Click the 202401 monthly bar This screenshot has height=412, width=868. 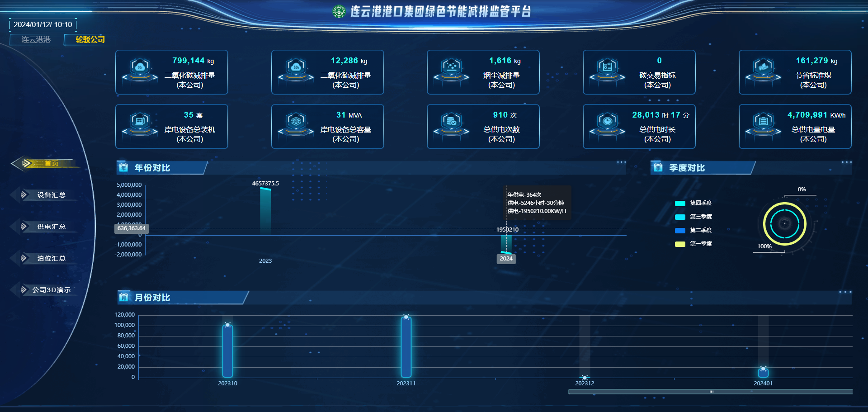point(763,372)
